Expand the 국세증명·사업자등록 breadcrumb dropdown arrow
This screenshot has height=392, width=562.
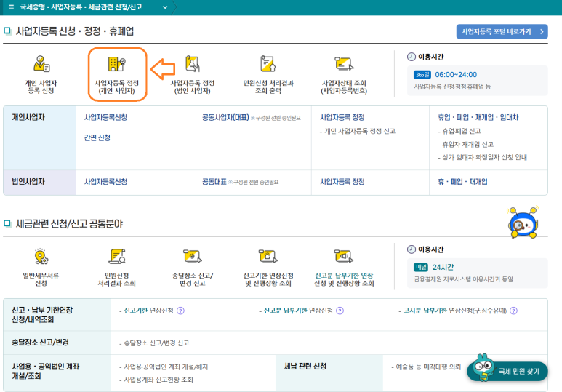(x=165, y=7)
